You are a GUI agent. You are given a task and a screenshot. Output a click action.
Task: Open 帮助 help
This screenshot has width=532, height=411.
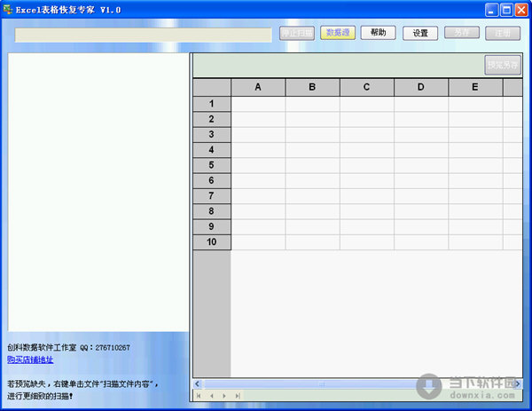click(378, 33)
